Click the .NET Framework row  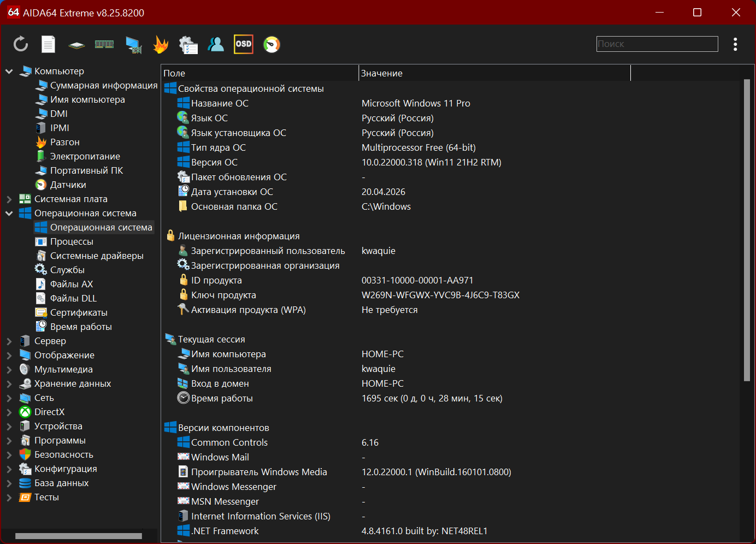[x=452, y=531]
